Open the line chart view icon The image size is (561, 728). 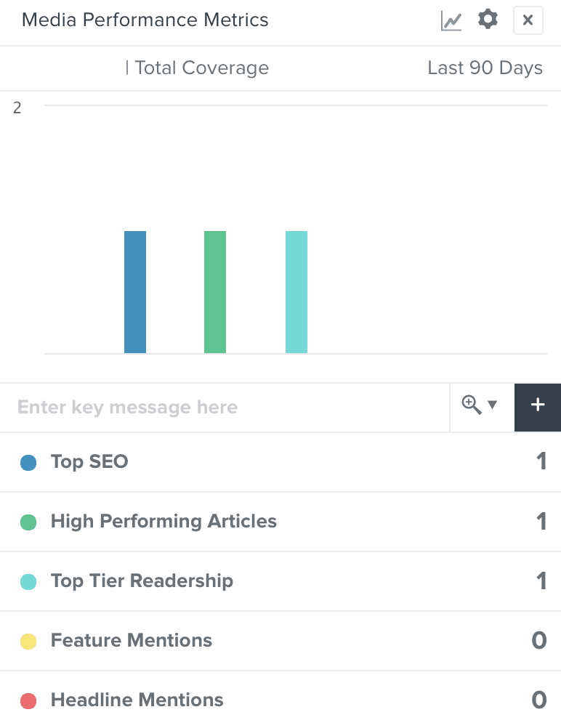click(x=451, y=20)
